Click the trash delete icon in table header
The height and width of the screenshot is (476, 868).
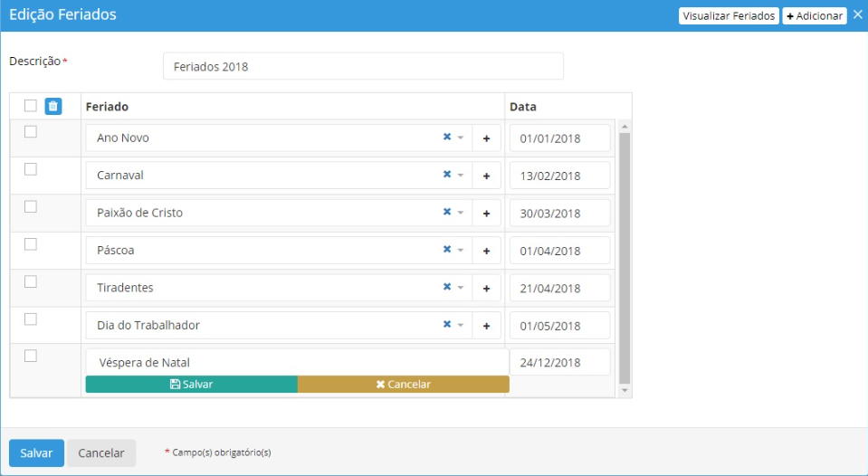coord(53,107)
